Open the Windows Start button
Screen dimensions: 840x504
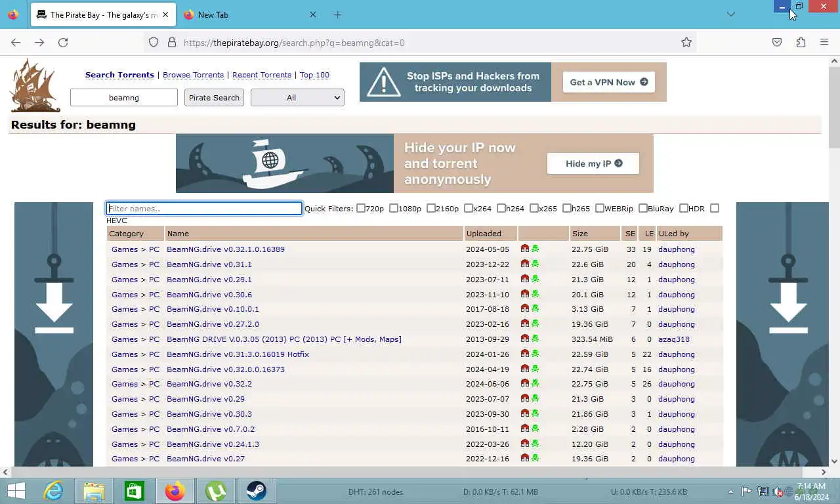16,491
